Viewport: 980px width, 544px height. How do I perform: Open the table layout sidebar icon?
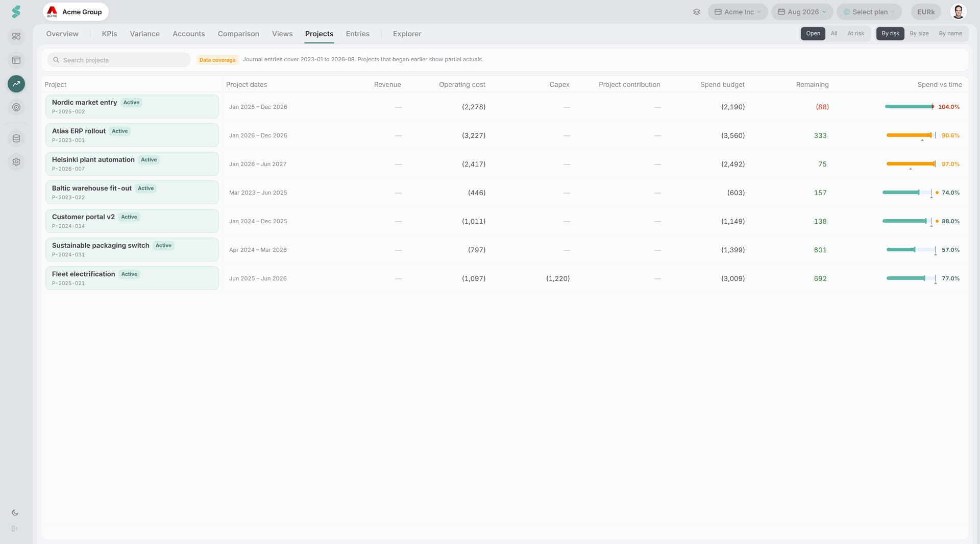click(x=16, y=60)
